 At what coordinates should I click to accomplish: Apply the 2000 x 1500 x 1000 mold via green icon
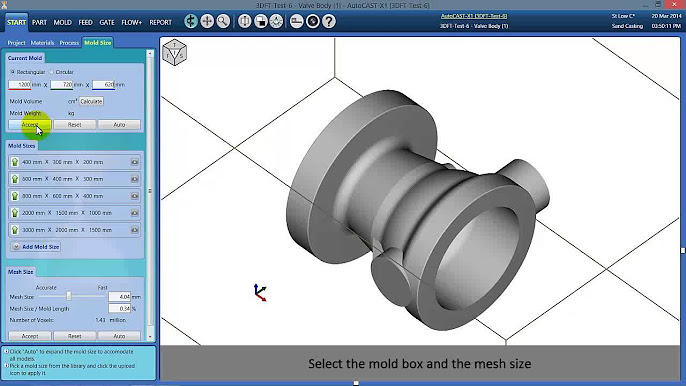15,213
